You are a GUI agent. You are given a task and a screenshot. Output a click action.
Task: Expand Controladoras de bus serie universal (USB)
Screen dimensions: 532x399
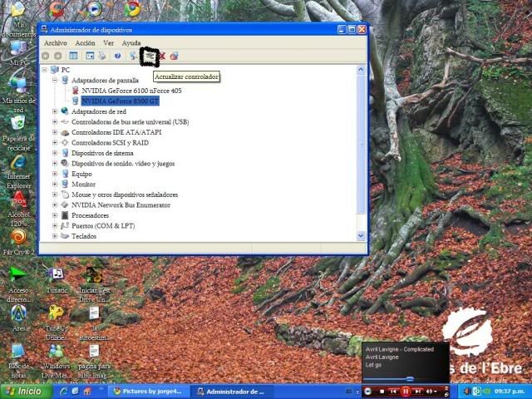[55, 122]
